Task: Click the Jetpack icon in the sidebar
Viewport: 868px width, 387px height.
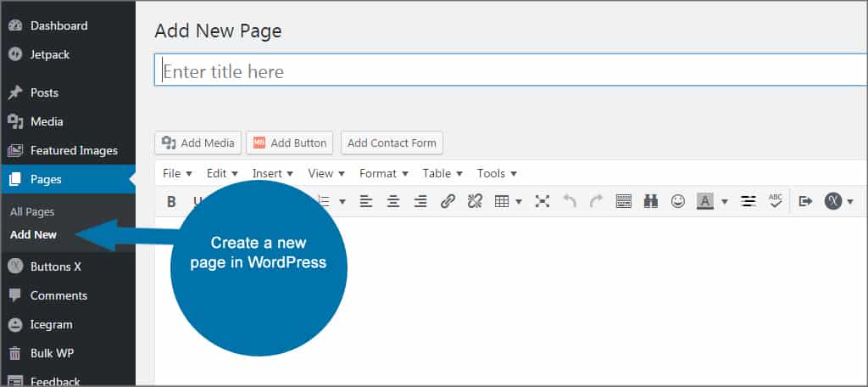Action: 15,54
